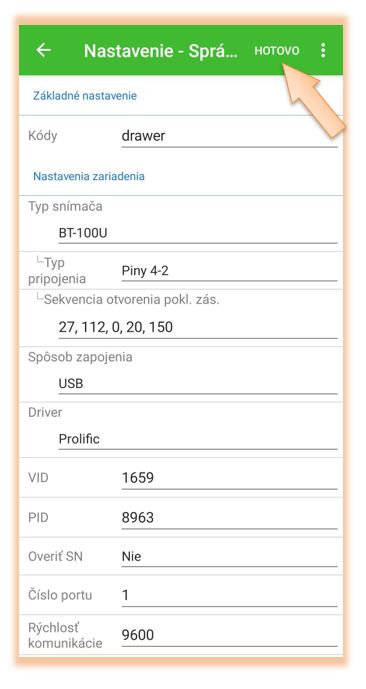Change Typ pripojenia Piny 4-2 selection

click(229, 271)
